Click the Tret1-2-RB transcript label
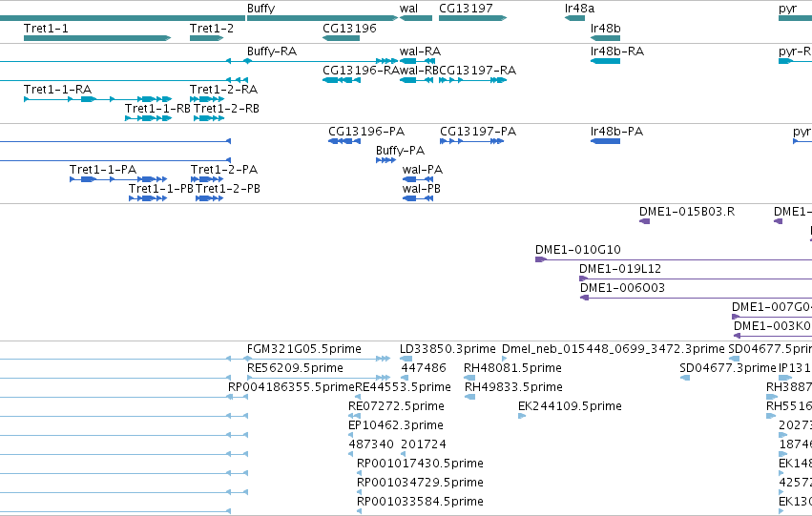This screenshot has height=516, width=812. click(226, 108)
